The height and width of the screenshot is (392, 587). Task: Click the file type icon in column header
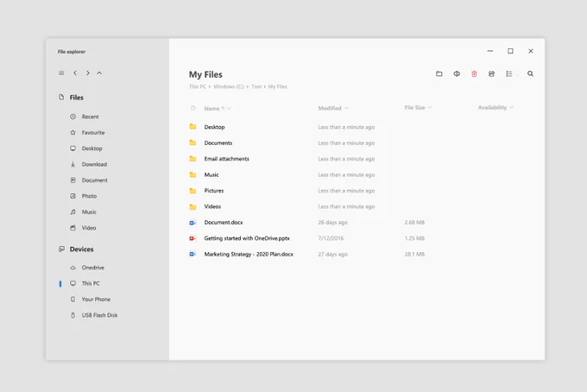pos(193,108)
